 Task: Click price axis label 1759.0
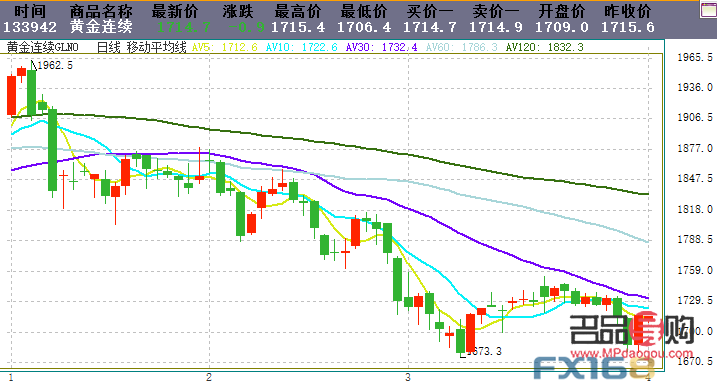click(x=695, y=270)
